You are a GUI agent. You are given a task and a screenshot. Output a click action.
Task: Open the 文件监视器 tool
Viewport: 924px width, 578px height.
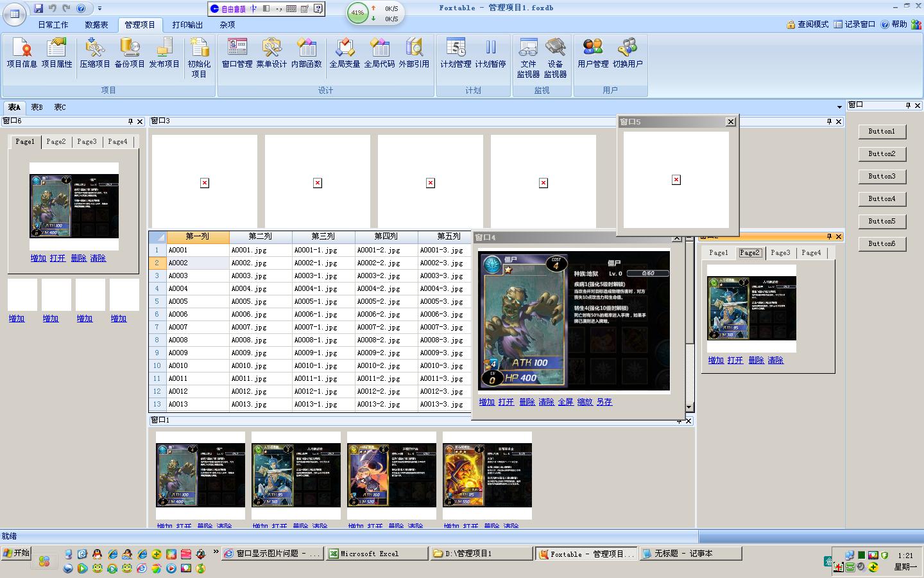528,58
